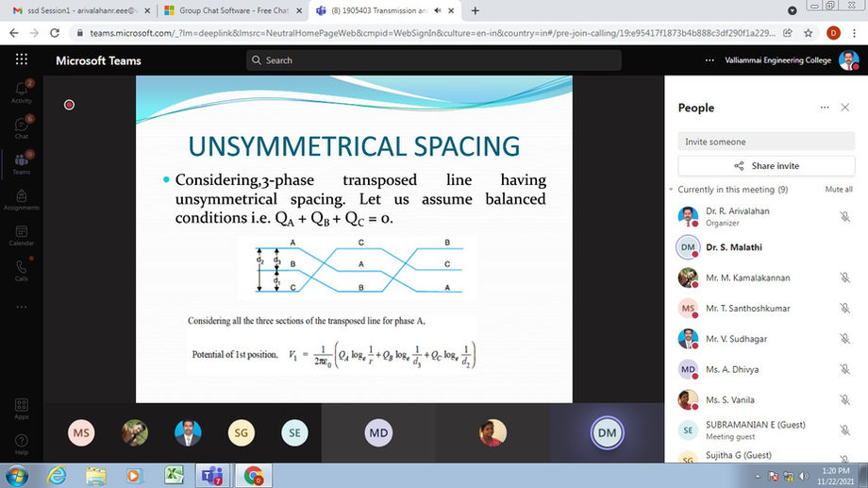Select the SE participant avatar tile
This screenshot has height=488, width=868.
click(294, 432)
